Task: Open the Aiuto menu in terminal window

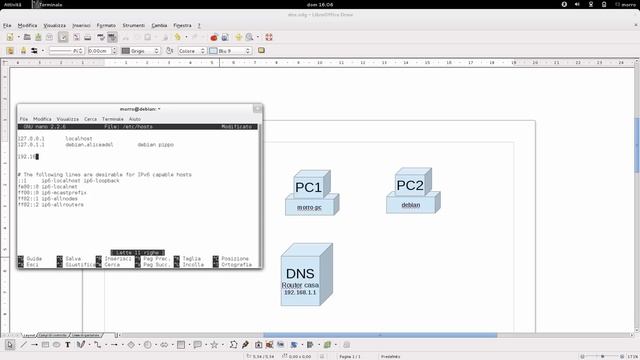Action: tap(135, 119)
